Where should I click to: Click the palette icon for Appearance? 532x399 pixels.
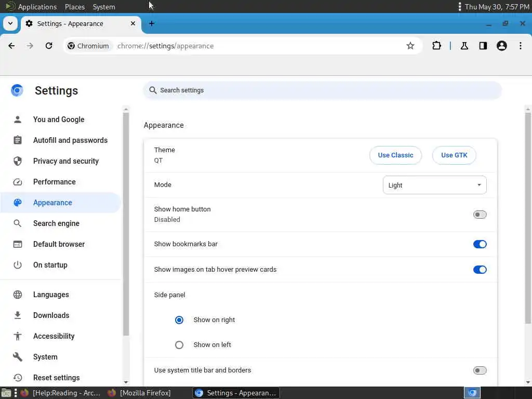pyautogui.click(x=18, y=203)
